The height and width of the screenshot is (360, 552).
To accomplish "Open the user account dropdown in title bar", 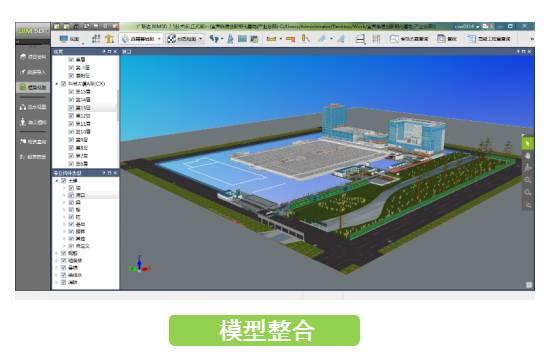I will 478,27.
